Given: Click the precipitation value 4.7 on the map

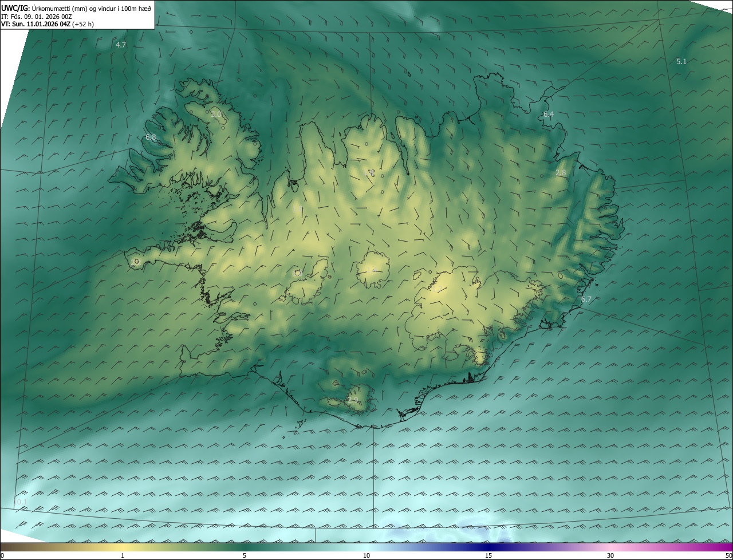Looking at the screenshot, I should tap(121, 45).
